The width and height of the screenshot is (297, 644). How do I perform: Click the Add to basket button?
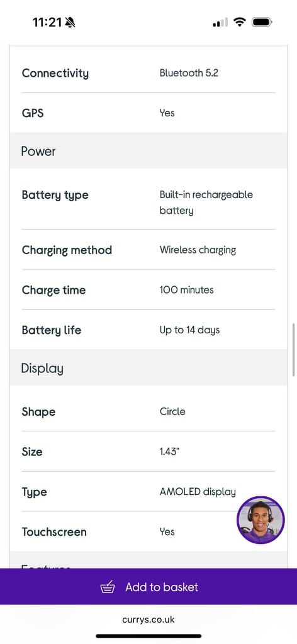coord(148,587)
